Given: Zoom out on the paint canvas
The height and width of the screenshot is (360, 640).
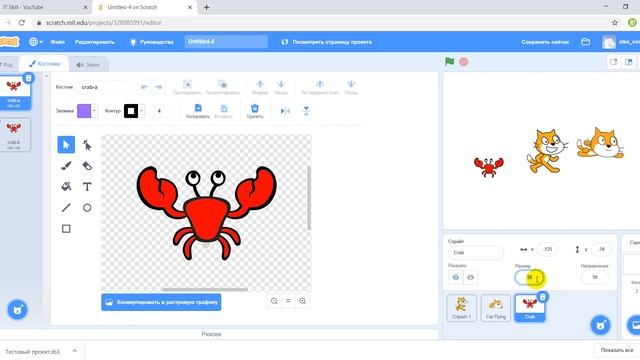Looking at the screenshot, I should tap(274, 301).
